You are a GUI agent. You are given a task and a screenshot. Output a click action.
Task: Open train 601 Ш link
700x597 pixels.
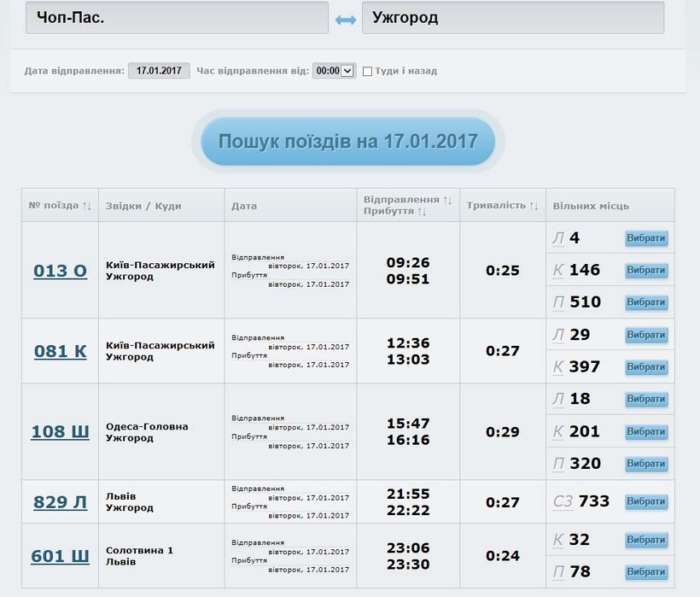pyautogui.click(x=61, y=556)
